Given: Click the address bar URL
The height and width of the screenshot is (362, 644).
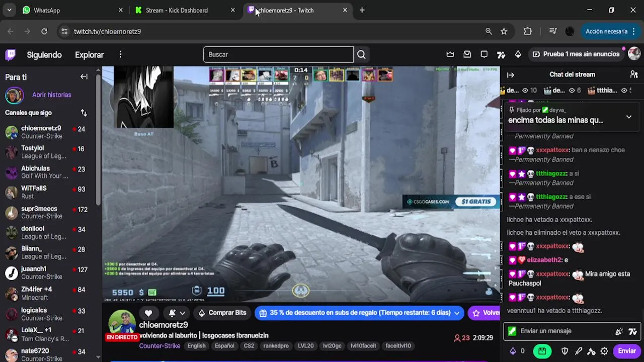Looking at the screenshot, I should click(x=107, y=31).
